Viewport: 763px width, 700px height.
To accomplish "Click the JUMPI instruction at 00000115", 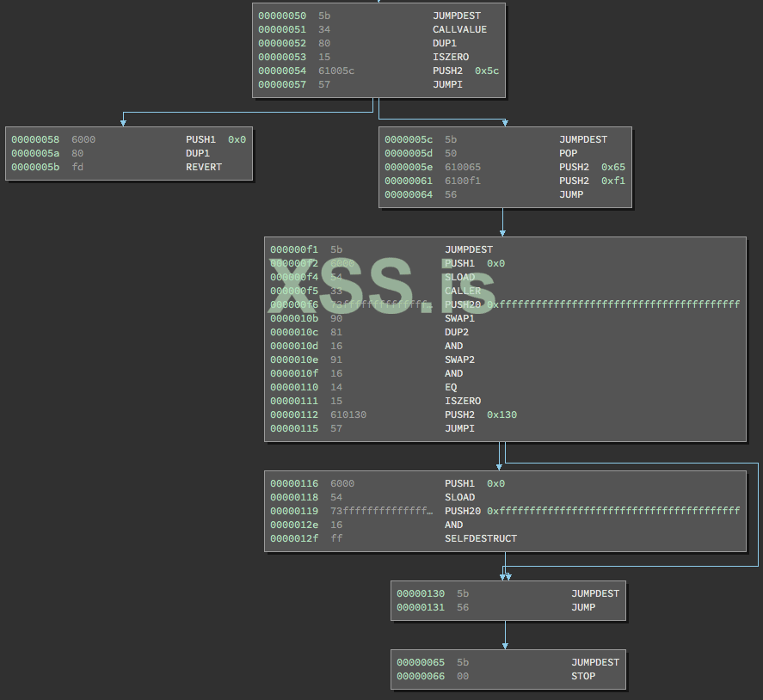I will 459,428.
